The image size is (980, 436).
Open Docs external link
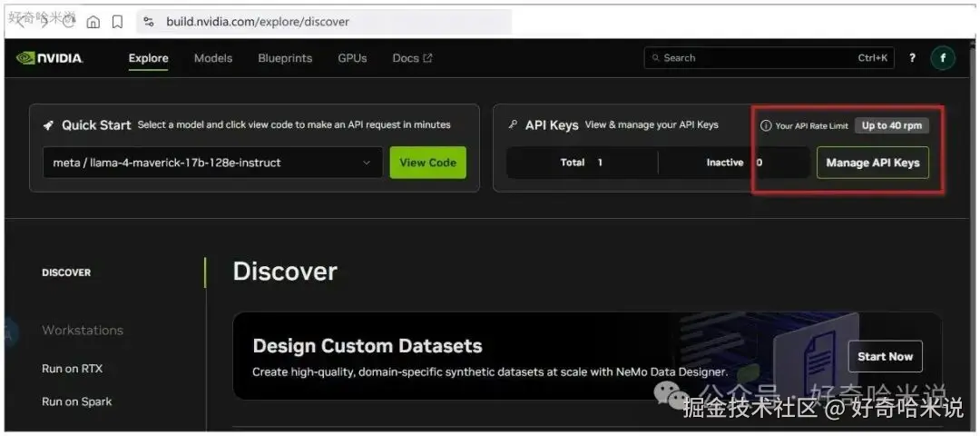[x=413, y=58]
